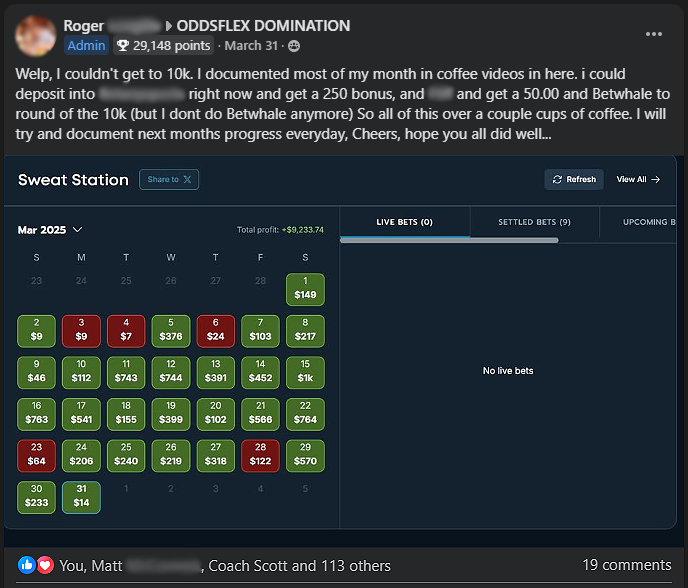688x588 pixels.
Task: Open the Upcoming bets tab
Action: [648, 222]
